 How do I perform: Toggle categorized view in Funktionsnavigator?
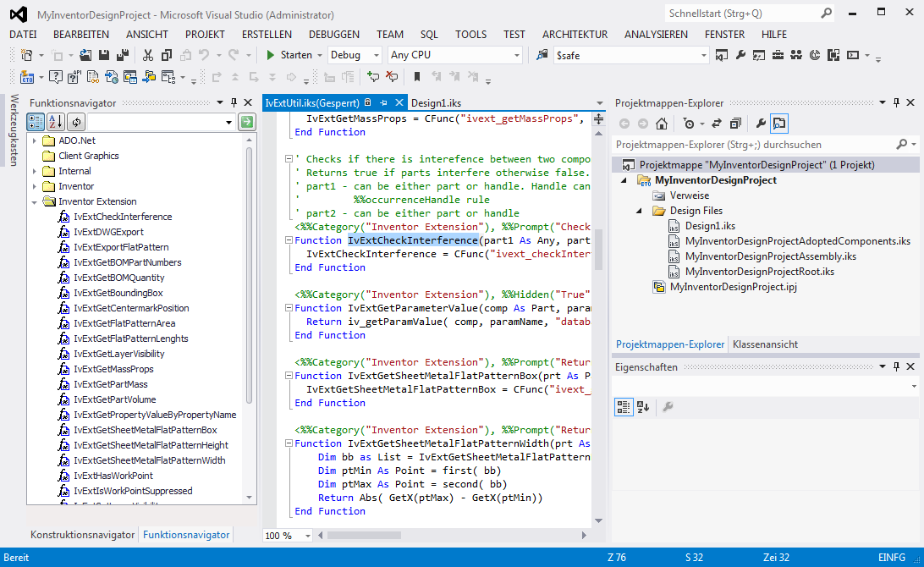pos(36,123)
